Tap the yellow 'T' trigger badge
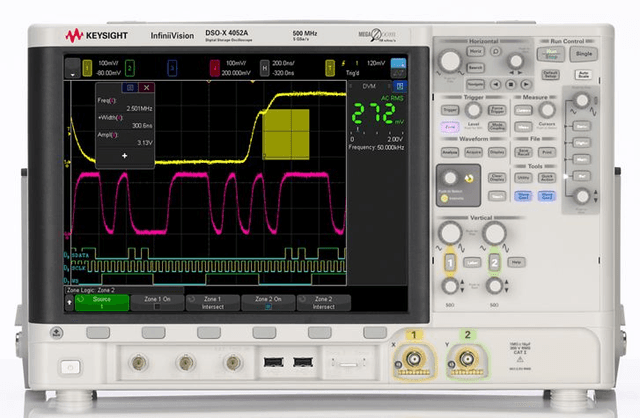This screenshot has height=418, width=640. (x=330, y=68)
